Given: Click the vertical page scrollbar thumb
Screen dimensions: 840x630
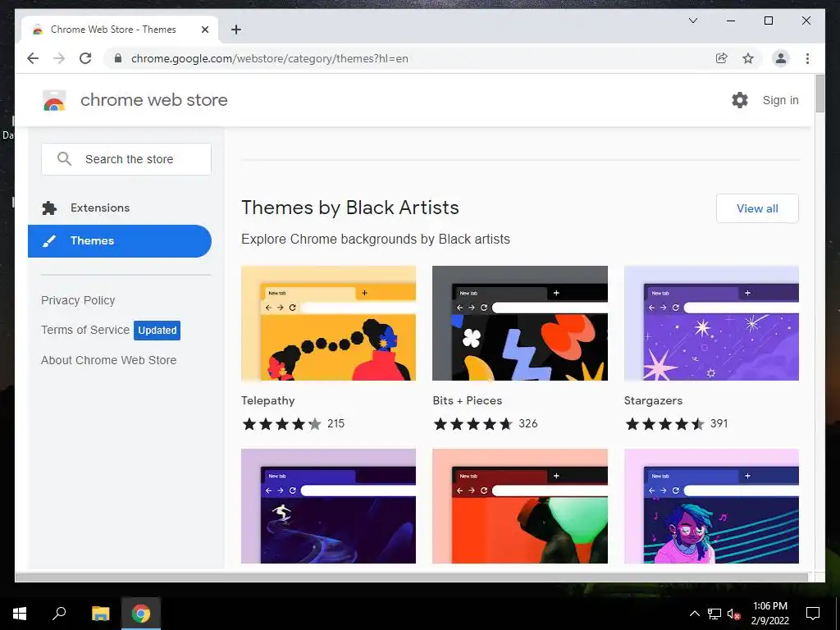Looking at the screenshot, I should pyautogui.click(x=819, y=94).
